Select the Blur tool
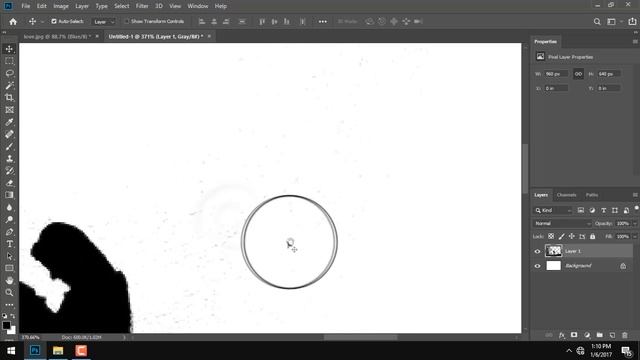This screenshot has width=640, height=360. coord(9,207)
